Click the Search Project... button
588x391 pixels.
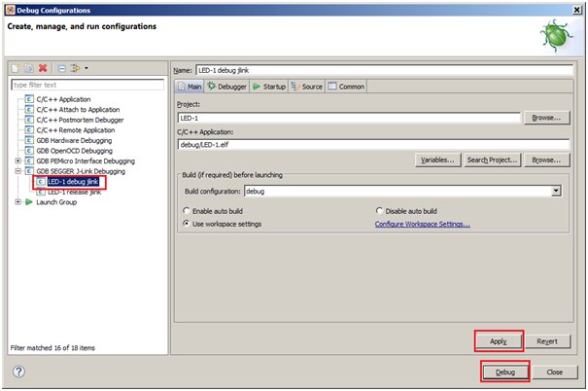tap(493, 160)
